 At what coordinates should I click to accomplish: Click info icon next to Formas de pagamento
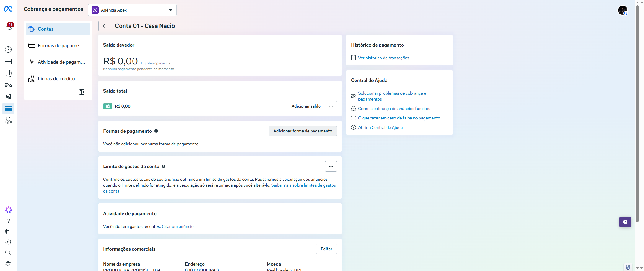click(156, 131)
